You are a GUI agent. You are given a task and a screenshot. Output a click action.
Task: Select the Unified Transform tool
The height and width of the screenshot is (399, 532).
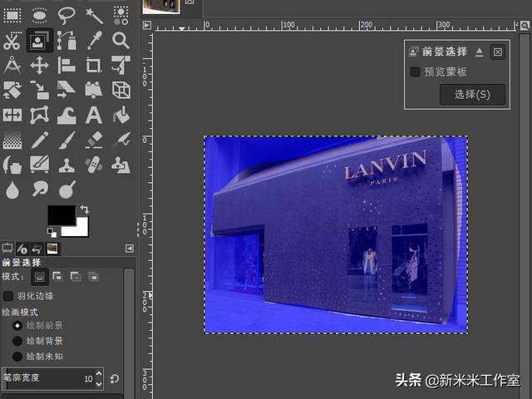tap(121, 65)
